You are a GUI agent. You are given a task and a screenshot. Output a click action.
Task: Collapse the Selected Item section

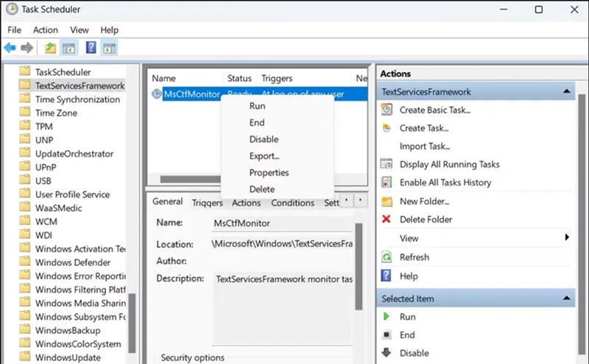tap(566, 299)
